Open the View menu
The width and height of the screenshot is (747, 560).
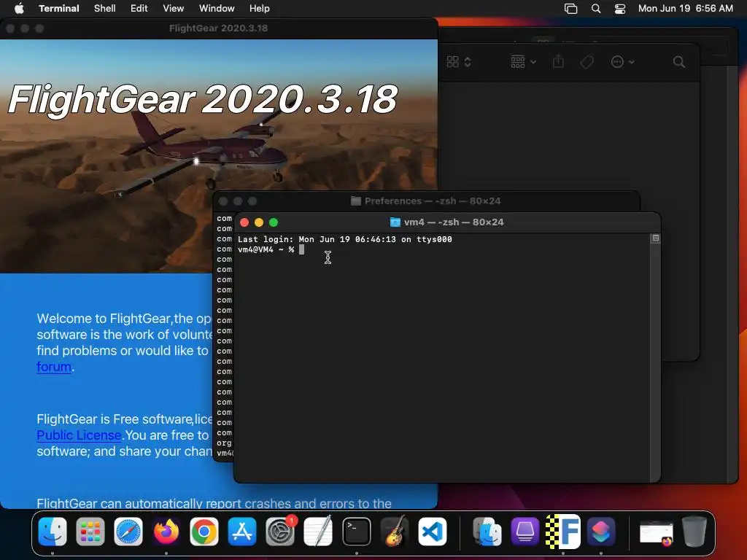click(x=174, y=8)
